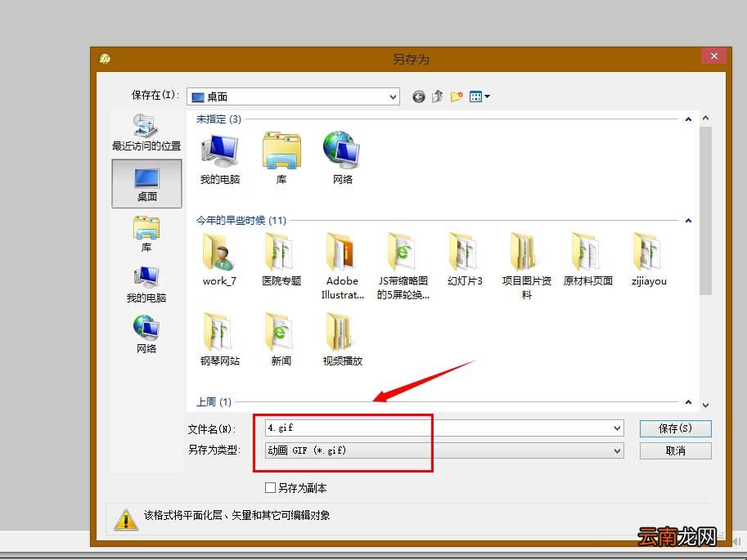Create a new folder
This screenshot has height=560, width=747.
(x=457, y=96)
